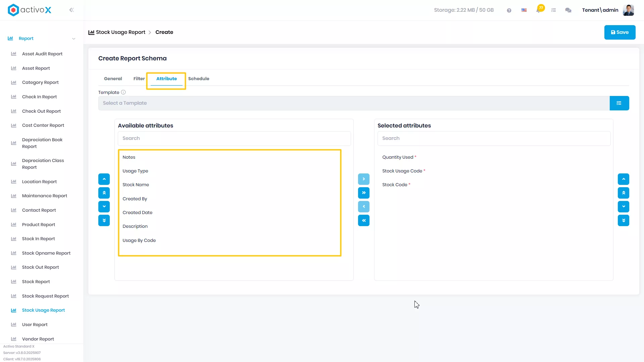Move selected attribute down one position
The height and width of the screenshot is (362, 644).
[x=624, y=207]
